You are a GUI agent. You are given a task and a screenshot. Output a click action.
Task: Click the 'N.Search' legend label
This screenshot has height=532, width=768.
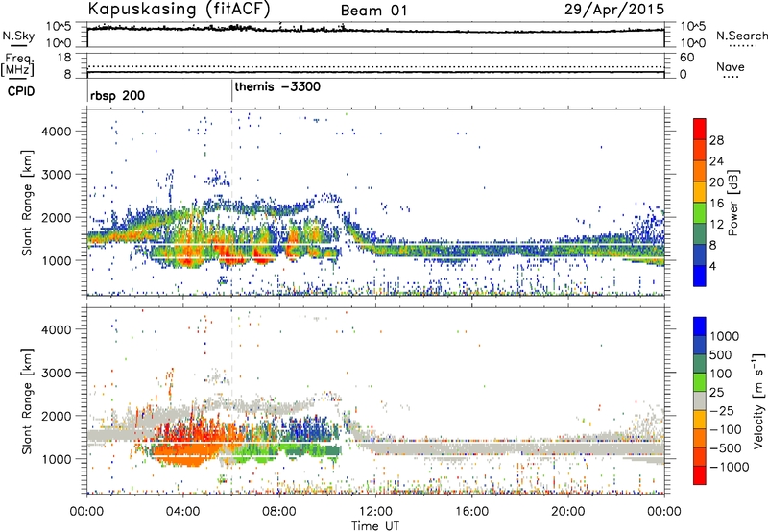pos(741,36)
